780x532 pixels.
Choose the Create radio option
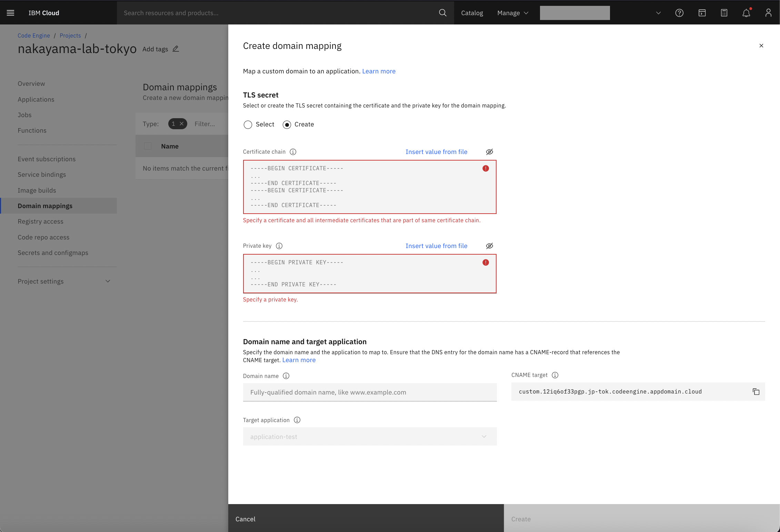(287, 125)
